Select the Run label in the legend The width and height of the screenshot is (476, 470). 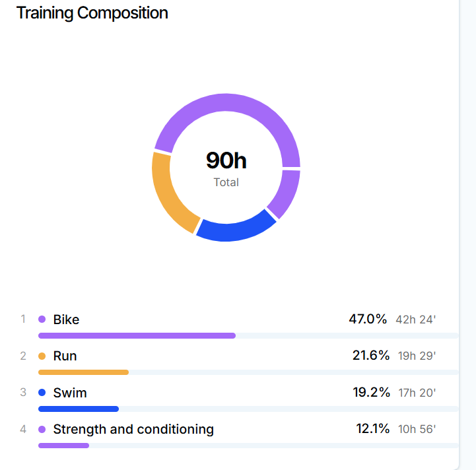pyautogui.click(x=65, y=356)
